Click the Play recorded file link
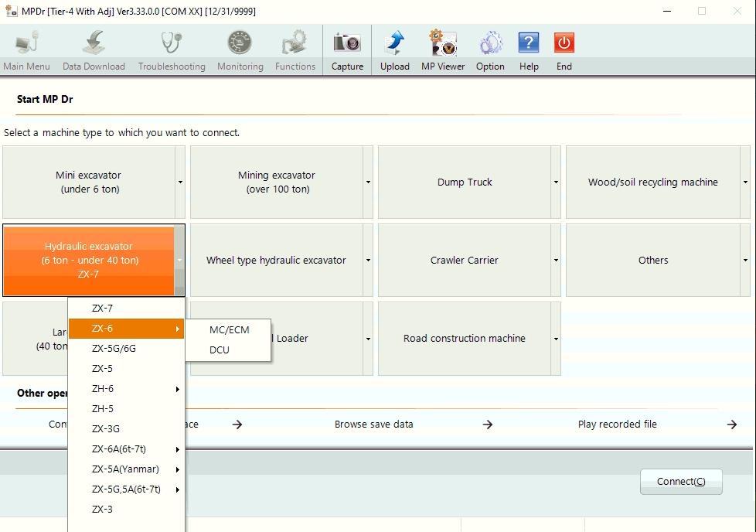 [x=617, y=425]
